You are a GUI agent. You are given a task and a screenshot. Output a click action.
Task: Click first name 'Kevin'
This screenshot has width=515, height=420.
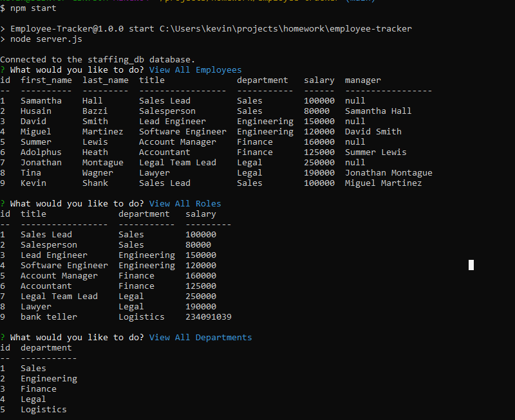[x=33, y=183]
